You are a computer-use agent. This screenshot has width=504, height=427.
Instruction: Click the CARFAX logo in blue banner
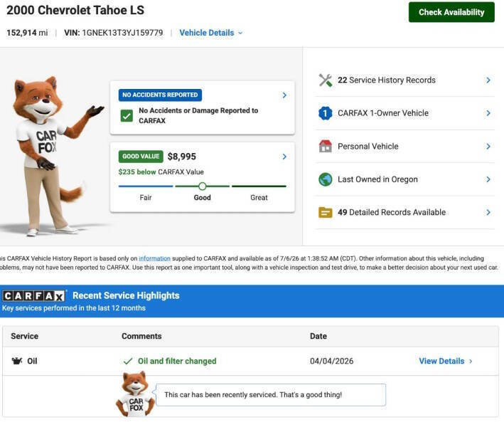(x=34, y=295)
